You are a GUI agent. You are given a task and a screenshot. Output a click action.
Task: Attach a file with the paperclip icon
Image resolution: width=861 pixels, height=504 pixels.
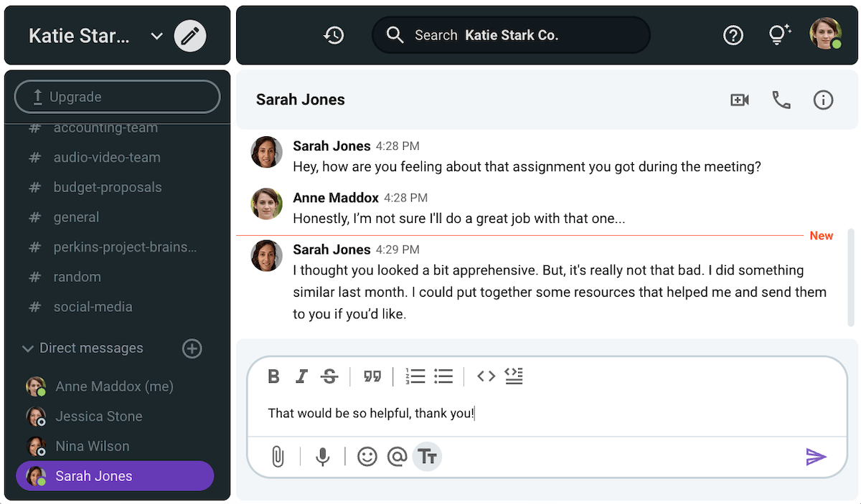pyautogui.click(x=278, y=457)
